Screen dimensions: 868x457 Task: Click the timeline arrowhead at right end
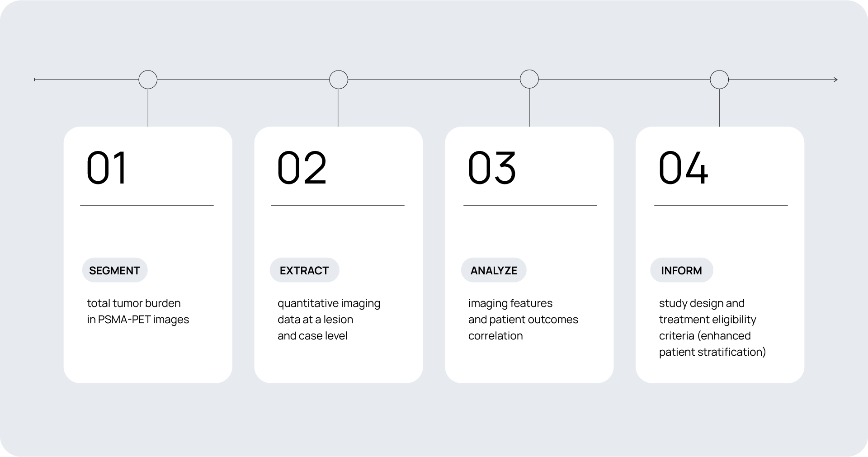point(835,80)
